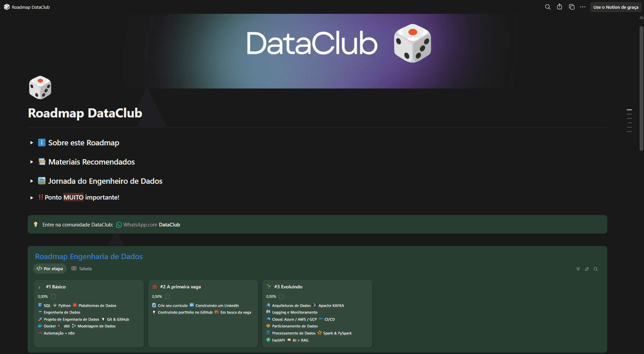Viewport: 644px width, 354px height.
Task: Expand the Materiais Recomendados toggle
Action: 31,162
